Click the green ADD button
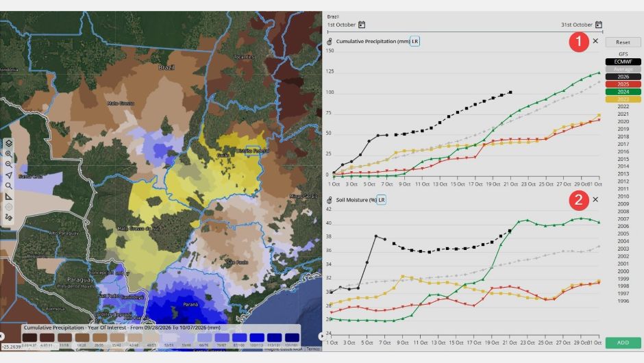This screenshot has height=363, width=644. [x=623, y=342]
